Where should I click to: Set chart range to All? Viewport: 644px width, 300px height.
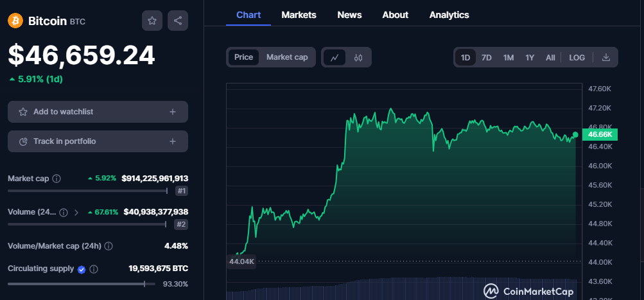click(550, 58)
